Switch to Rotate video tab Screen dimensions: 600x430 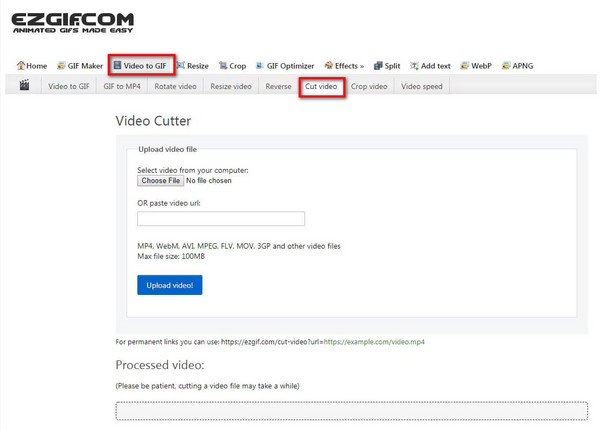pyautogui.click(x=175, y=86)
